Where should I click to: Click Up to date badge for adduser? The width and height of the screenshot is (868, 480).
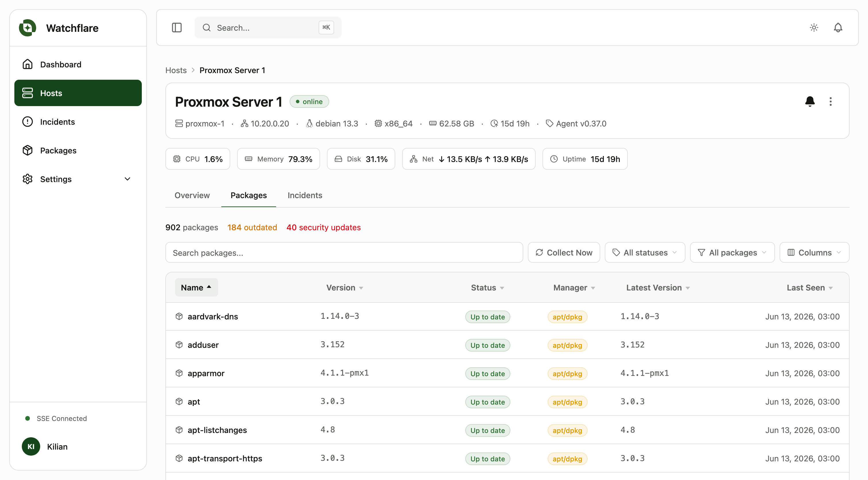pos(487,345)
